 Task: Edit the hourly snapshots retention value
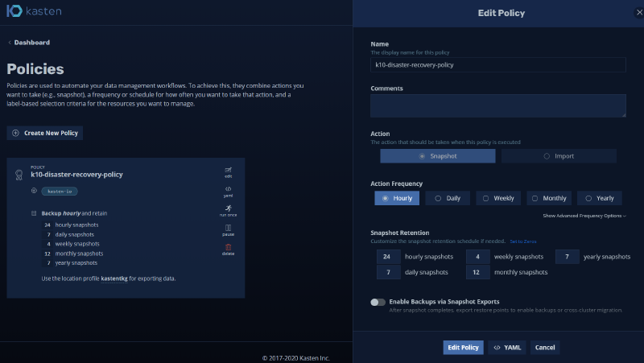point(389,257)
